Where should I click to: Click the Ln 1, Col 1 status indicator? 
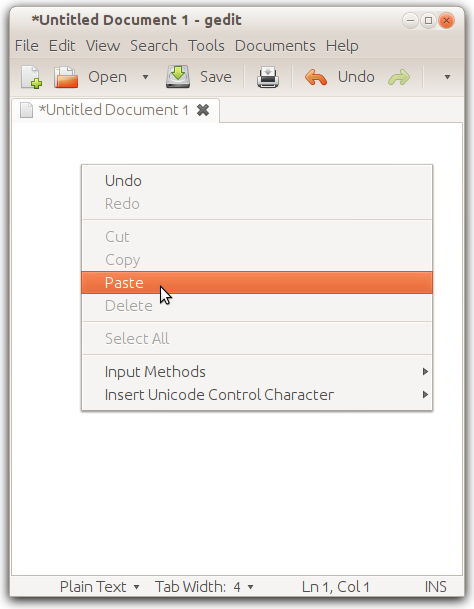coord(335,586)
